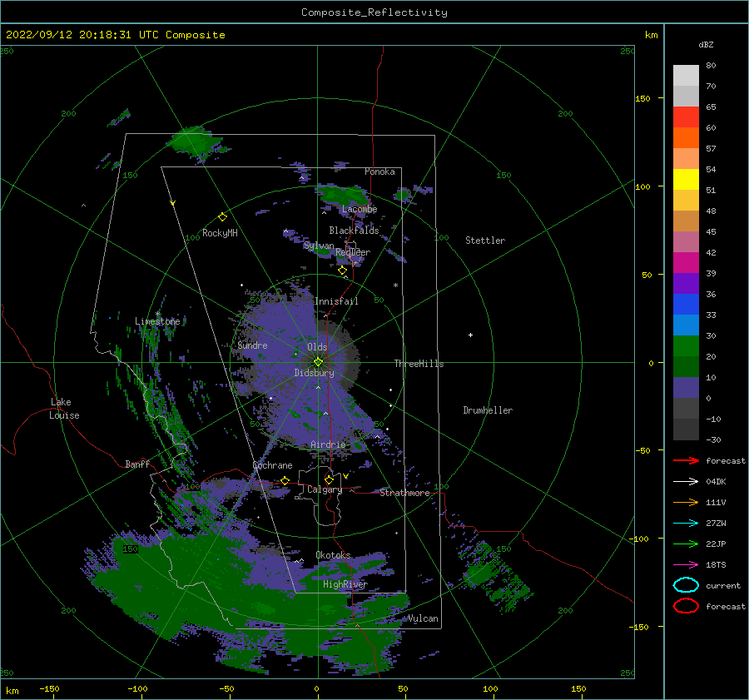Screen dimensions: 749x700
Task: Click the cyan 27ZW arrow in legend
Action: [686, 524]
